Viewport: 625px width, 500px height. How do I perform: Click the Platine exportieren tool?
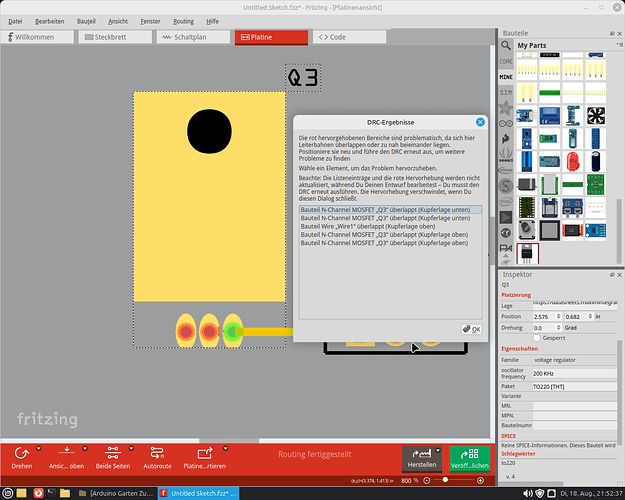[x=204, y=458]
